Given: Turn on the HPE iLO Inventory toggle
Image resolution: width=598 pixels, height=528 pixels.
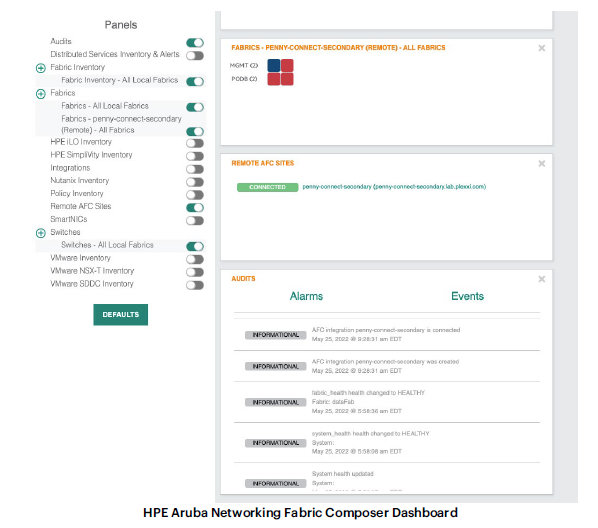Looking at the screenshot, I should [195, 143].
